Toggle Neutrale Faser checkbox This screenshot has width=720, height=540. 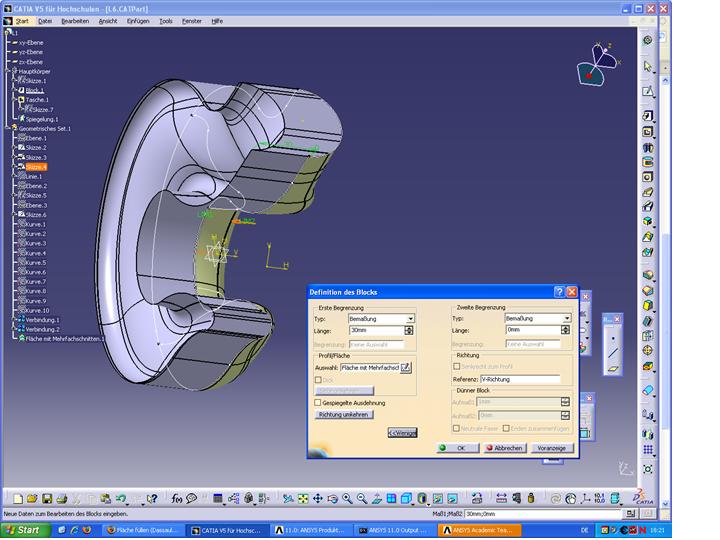point(456,428)
